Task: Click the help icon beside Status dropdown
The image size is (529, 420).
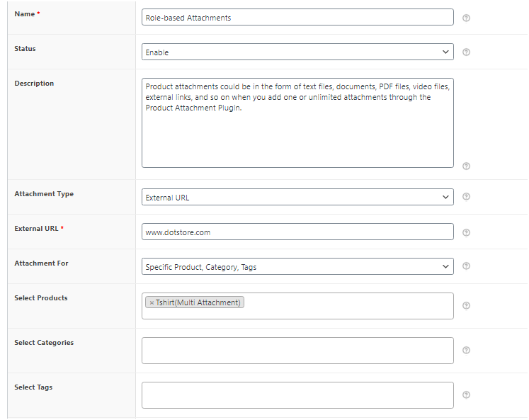Action: pos(466,52)
